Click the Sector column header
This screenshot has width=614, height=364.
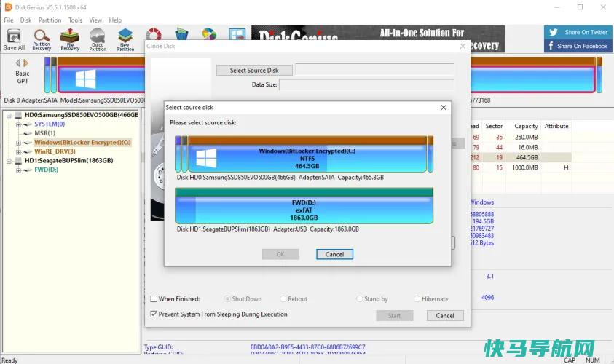[494, 126]
